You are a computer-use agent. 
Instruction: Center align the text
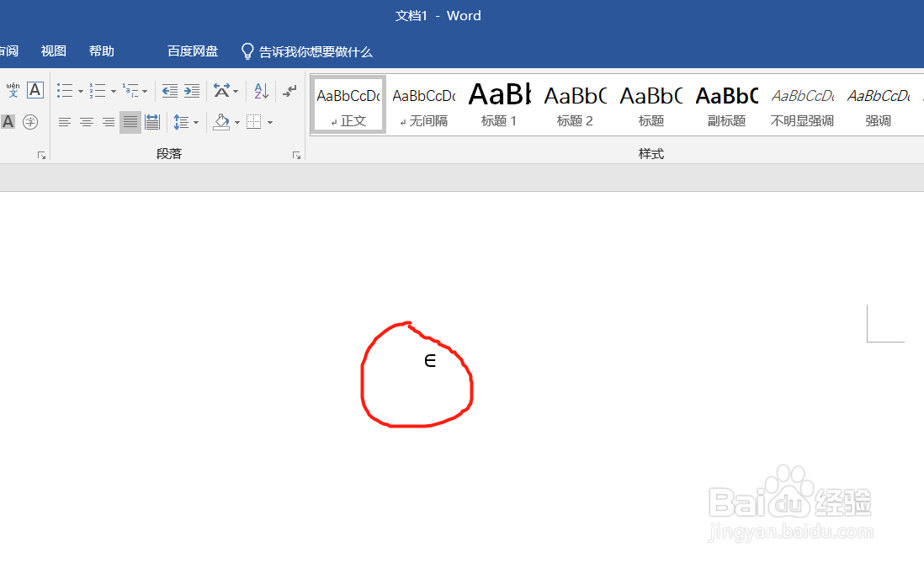[x=87, y=122]
